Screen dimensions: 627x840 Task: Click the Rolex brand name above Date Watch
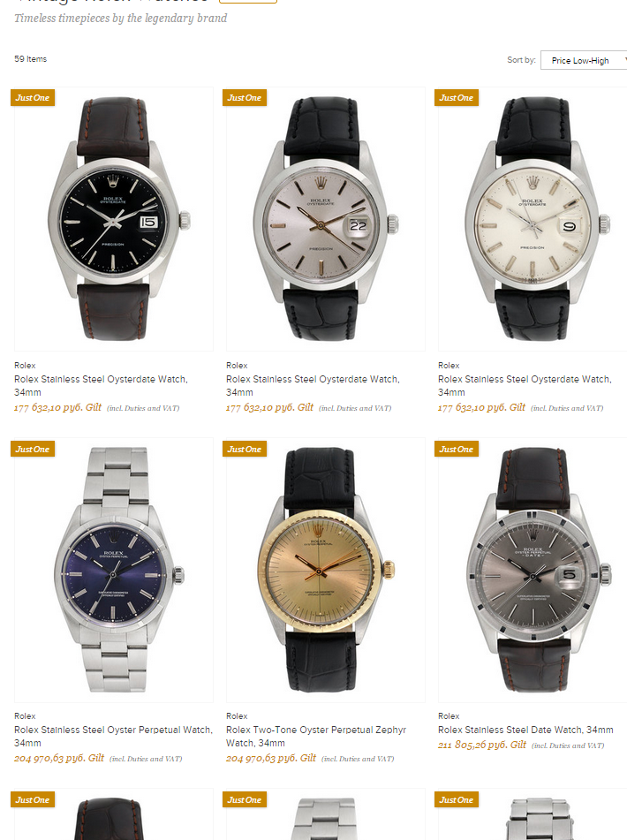pos(449,715)
